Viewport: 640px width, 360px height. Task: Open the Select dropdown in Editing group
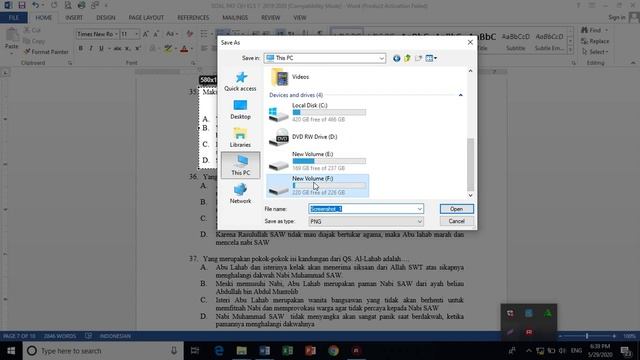tap(595, 52)
